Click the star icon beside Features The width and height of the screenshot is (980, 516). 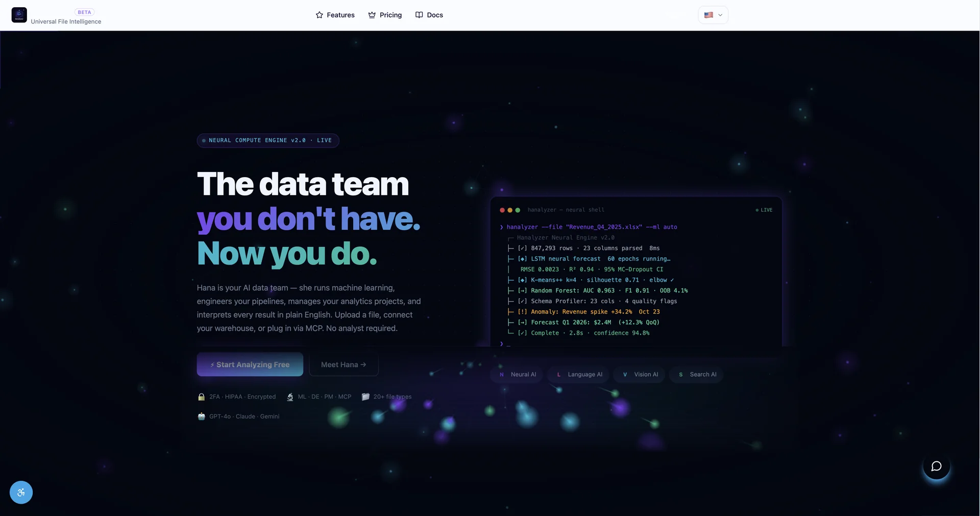pos(320,15)
